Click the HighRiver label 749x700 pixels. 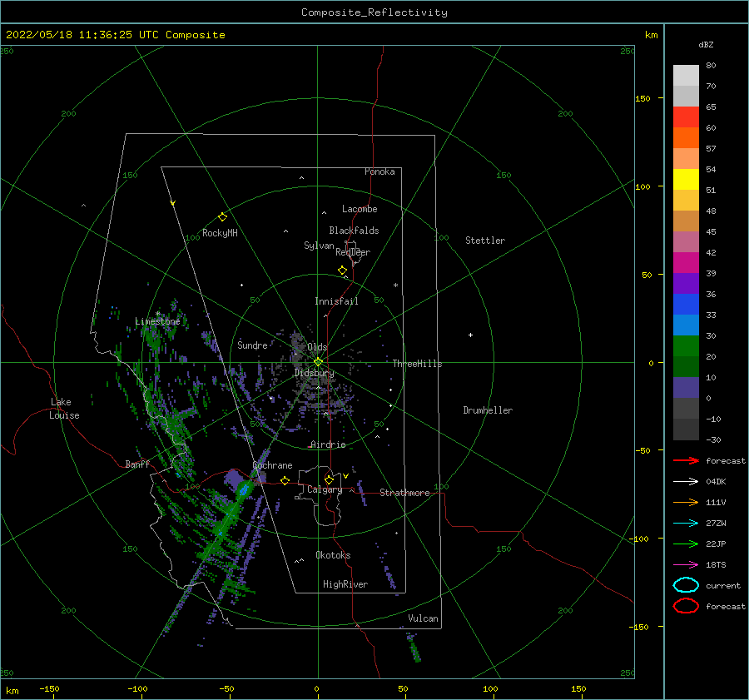[345, 584]
